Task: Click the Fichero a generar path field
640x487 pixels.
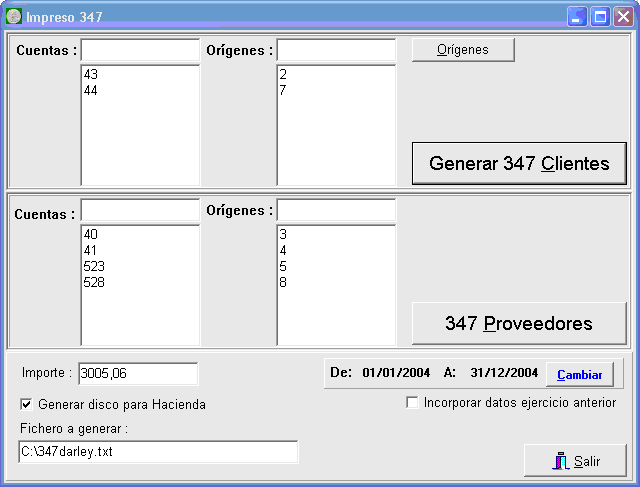Action: (x=158, y=452)
